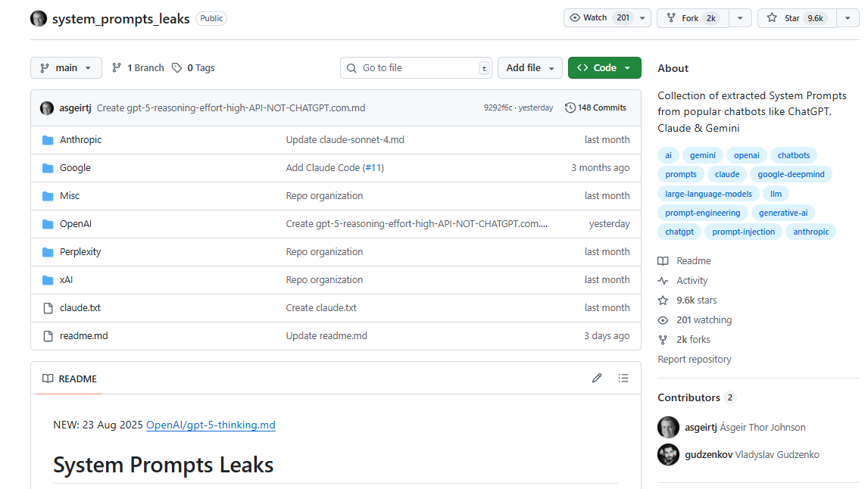The image size is (868, 489).
Task: Click the ai topic tag
Action: [x=668, y=155]
